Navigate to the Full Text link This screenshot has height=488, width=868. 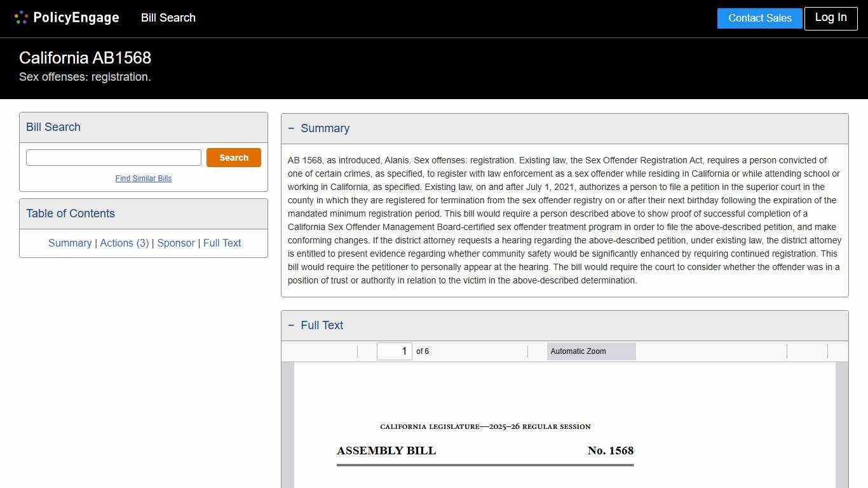point(222,243)
